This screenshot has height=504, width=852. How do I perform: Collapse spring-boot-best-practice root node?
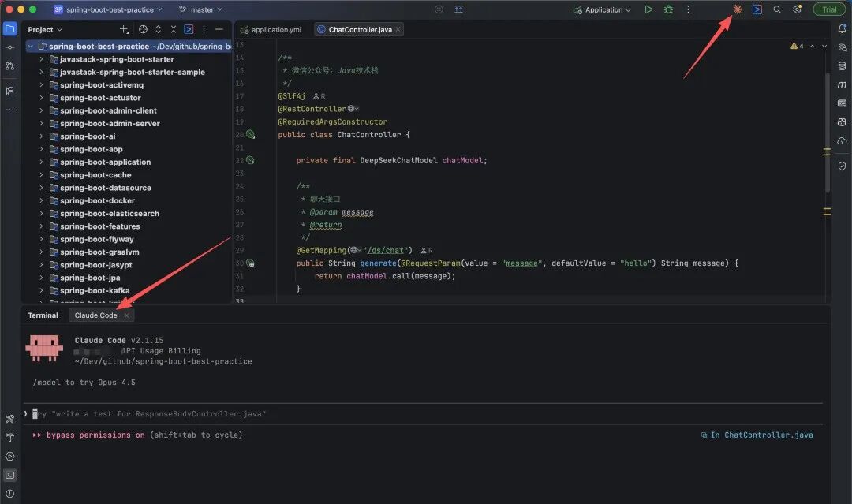31,47
